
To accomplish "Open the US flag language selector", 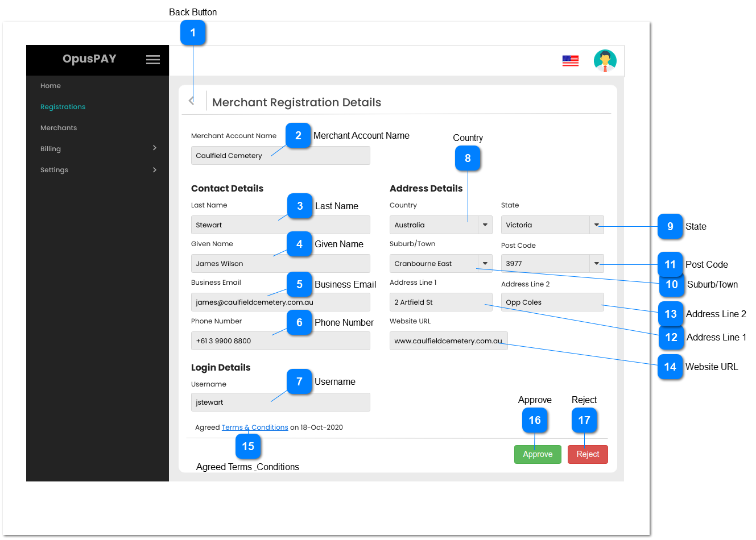I will pos(570,61).
